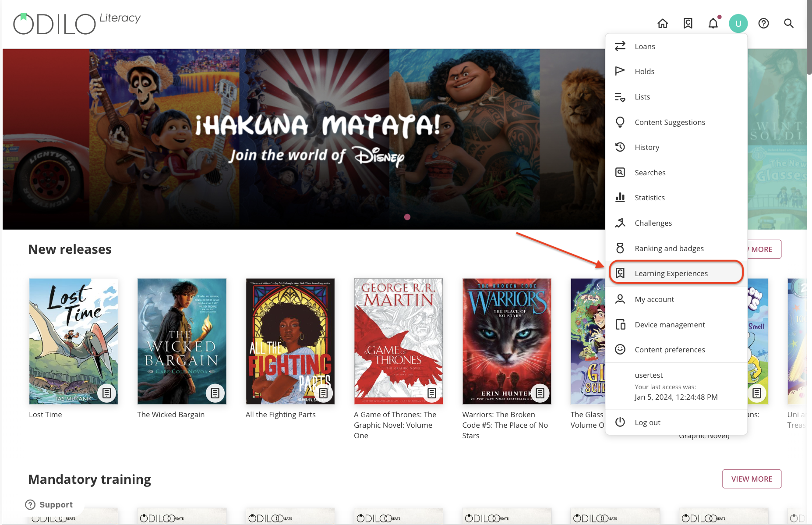Click the History clock icon

[620, 147]
